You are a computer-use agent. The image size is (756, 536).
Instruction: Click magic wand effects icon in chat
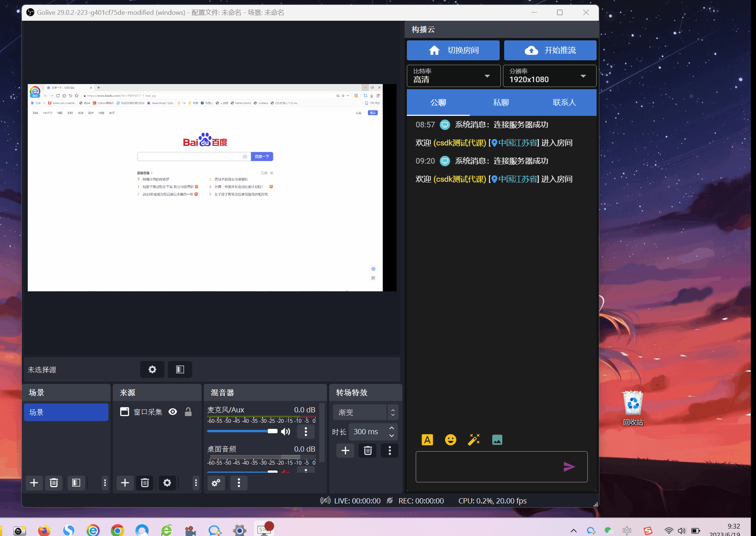click(474, 440)
